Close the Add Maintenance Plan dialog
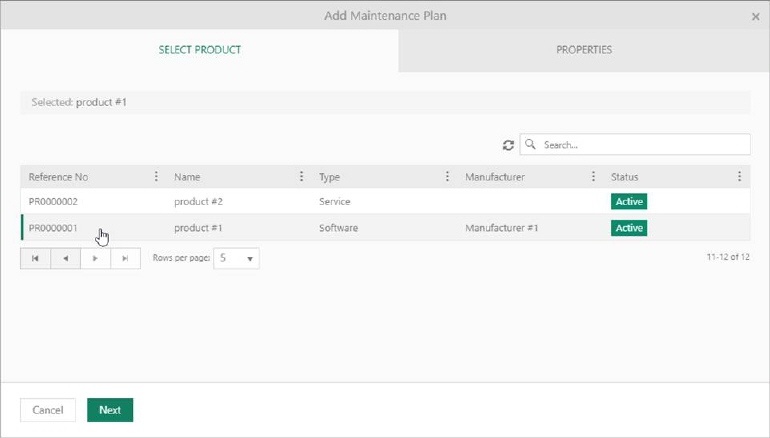770x438 pixels. [755, 17]
